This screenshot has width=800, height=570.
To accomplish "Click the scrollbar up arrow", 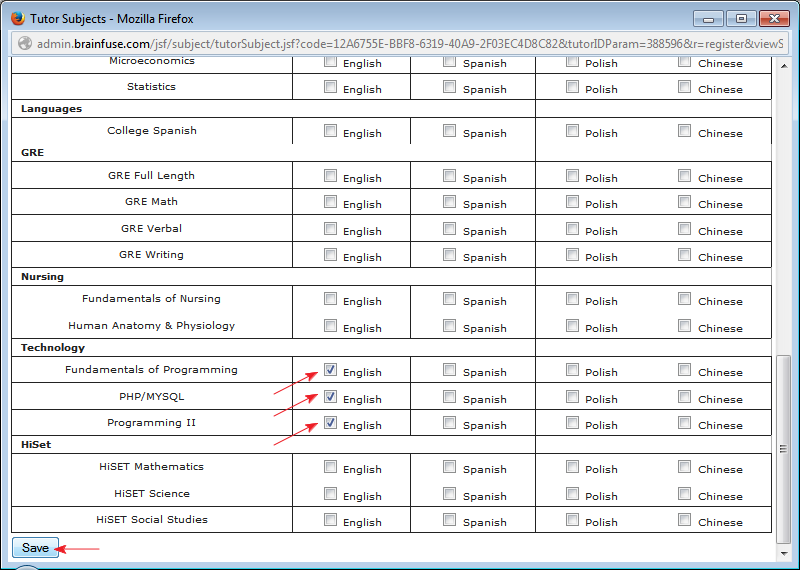I will [x=784, y=66].
